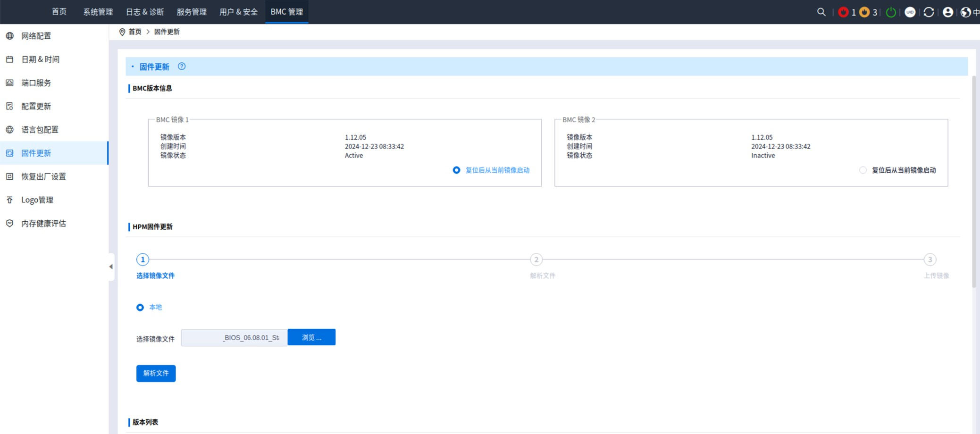Select BMC 镜像 1 boot-after-reset radio

456,170
